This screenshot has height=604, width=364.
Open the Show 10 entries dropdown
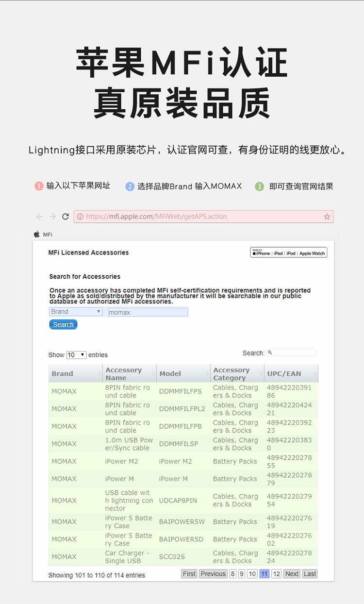point(76,355)
